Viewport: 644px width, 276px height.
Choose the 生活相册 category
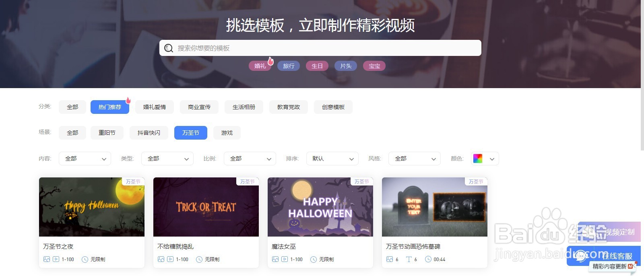(x=244, y=107)
